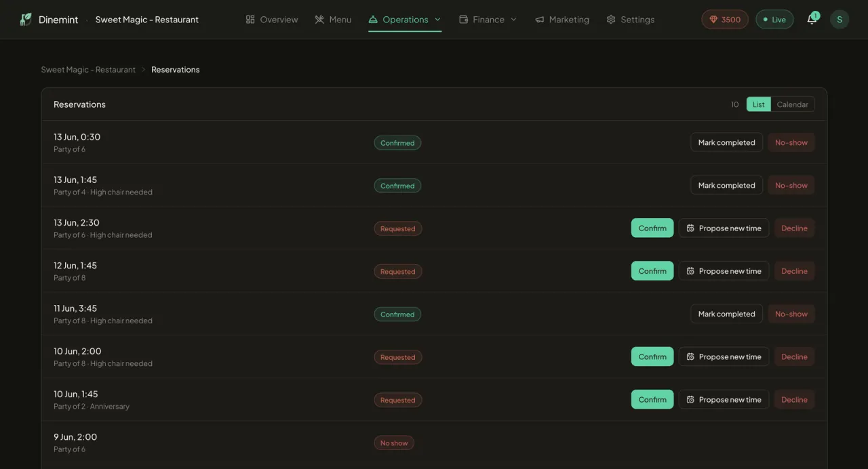Viewport: 868px width, 469px height.
Task: Open the Settings tab
Action: tap(631, 20)
